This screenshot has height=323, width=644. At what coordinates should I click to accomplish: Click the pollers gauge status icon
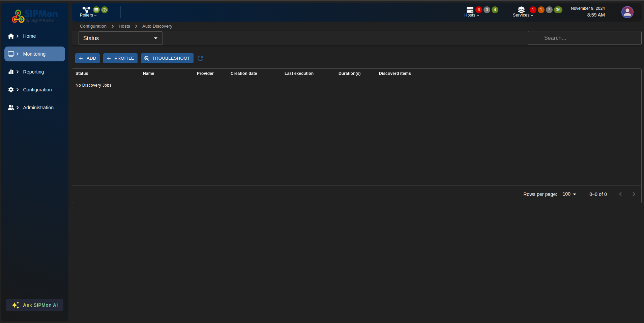pyautogui.click(x=105, y=10)
